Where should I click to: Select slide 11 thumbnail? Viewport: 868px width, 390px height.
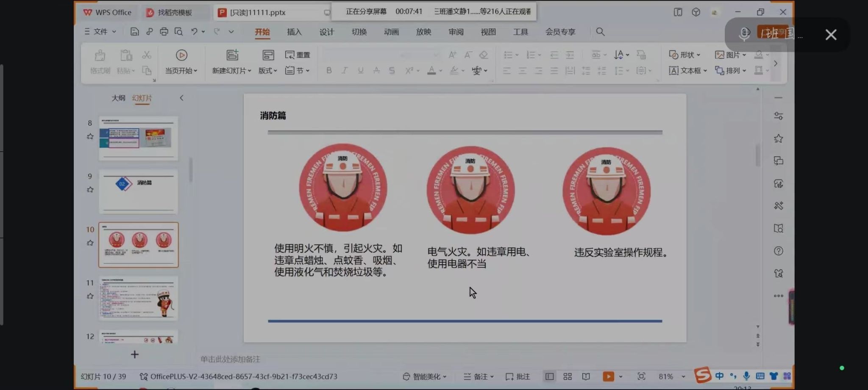tap(139, 298)
